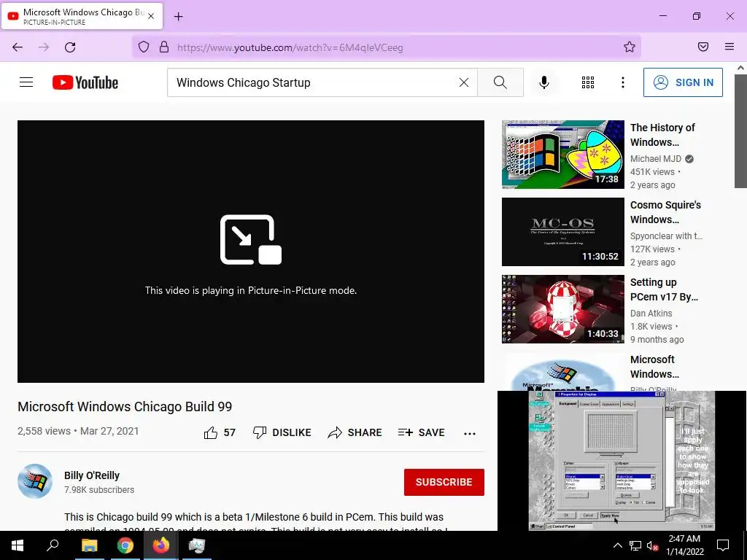Open the Windows Start menu

[18, 545]
